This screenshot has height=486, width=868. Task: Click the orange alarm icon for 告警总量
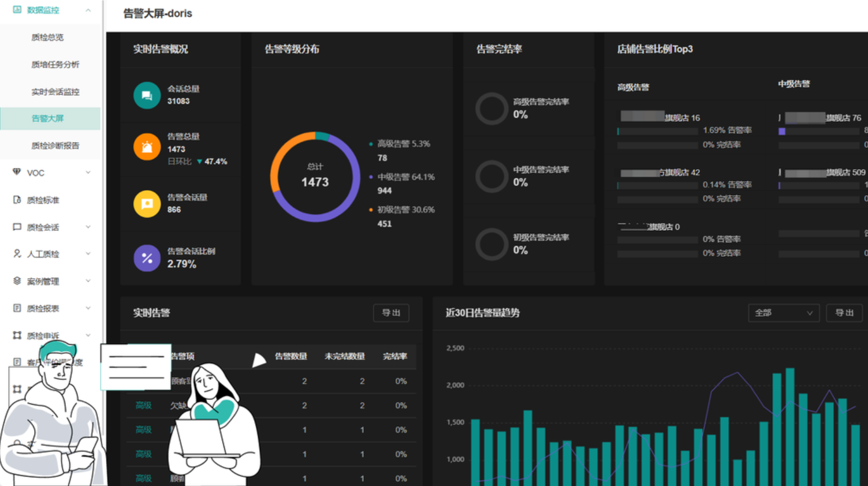[147, 147]
